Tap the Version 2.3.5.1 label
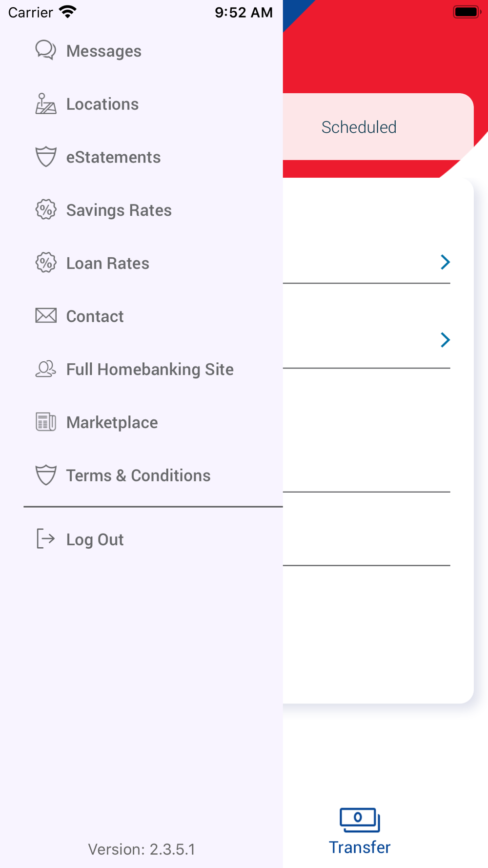The image size is (488, 868). (142, 849)
